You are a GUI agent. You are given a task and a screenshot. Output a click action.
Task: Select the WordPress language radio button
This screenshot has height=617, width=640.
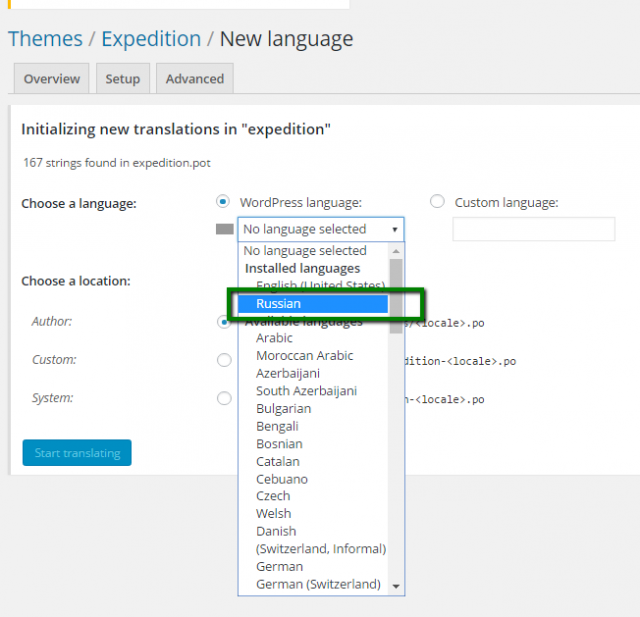223,202
